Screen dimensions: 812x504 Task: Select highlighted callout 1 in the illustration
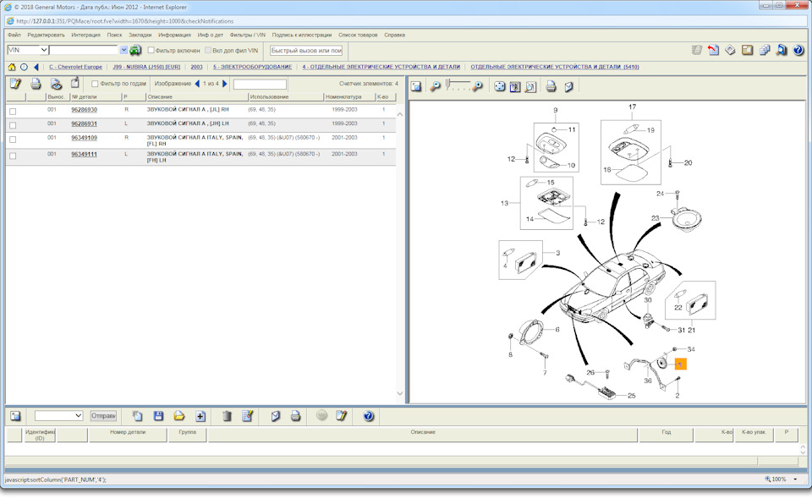click(680, 364)
